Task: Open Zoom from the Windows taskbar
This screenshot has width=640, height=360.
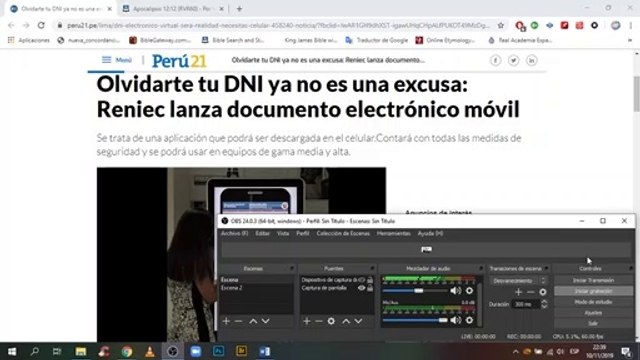Action: click(196, 351)
